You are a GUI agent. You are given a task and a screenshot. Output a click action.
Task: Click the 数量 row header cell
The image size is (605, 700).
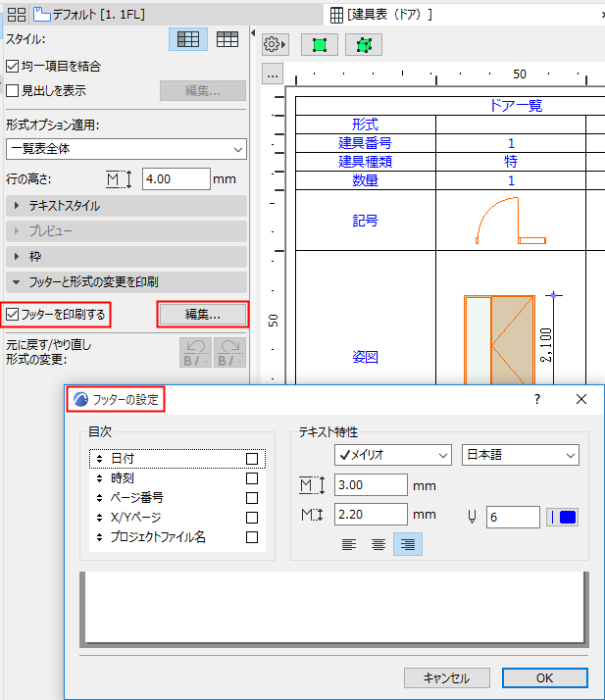(366, 180)
